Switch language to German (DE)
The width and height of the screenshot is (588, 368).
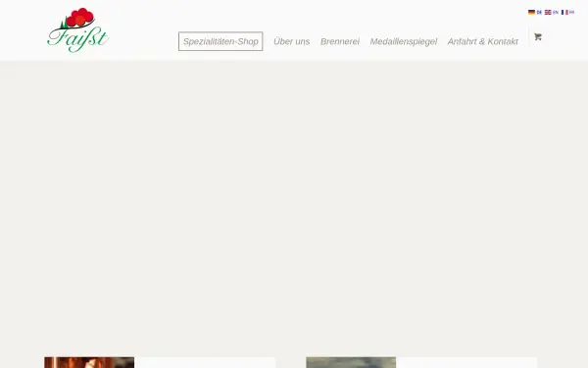tap(535, 13)
